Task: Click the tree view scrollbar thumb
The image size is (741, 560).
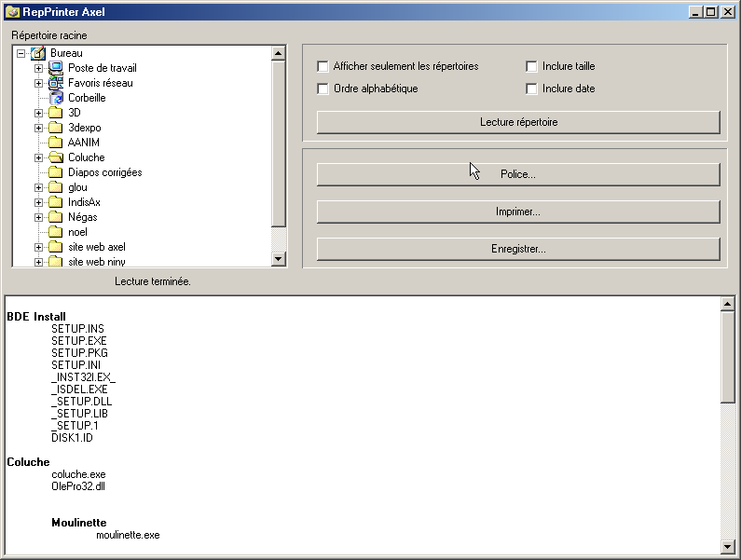Action: pos(279,143)
